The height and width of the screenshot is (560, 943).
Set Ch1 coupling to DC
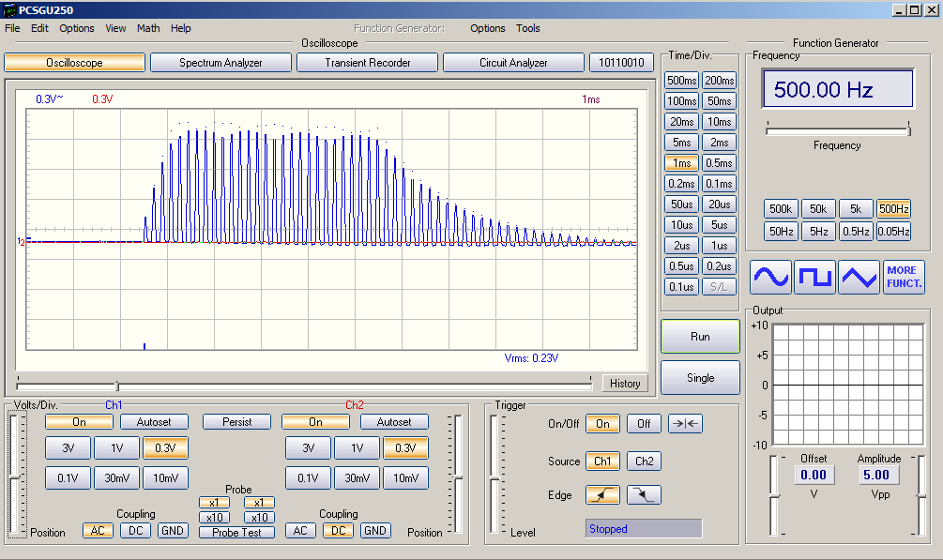pyautogui.click(x=135, y=531)
